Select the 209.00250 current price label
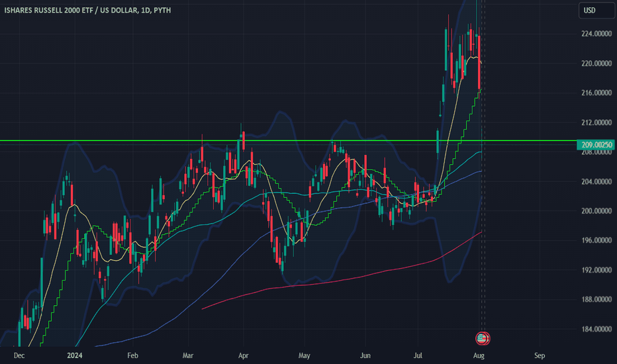The width and height of the screenshot is (617, 364). click(595, 145)
